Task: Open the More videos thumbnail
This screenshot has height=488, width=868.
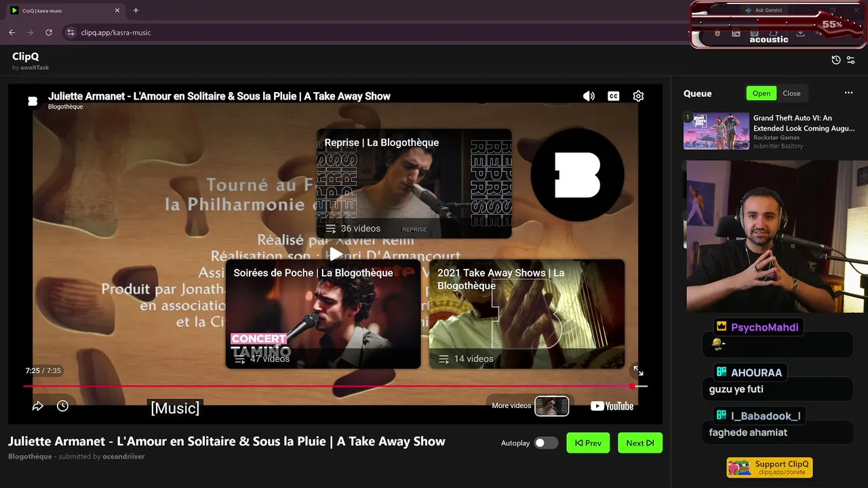Action: [551, 406]
